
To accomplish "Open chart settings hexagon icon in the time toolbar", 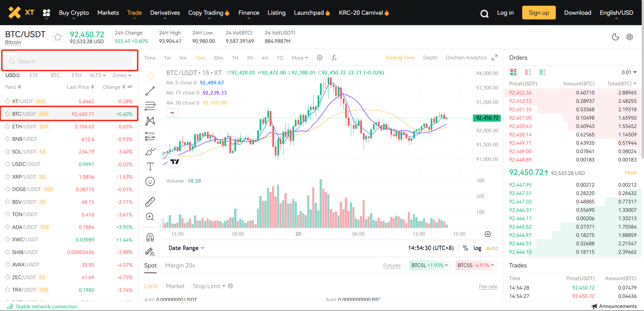I will (320, 58).
